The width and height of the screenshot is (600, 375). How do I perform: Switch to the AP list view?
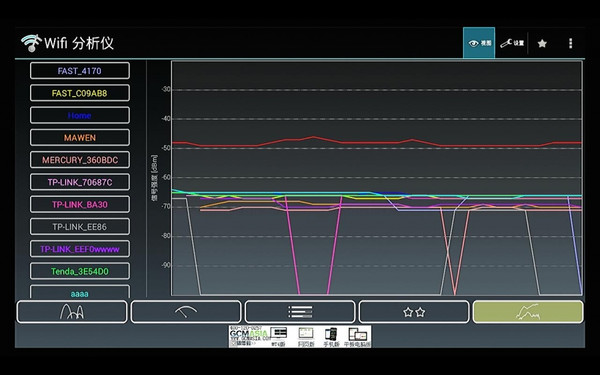300,312
